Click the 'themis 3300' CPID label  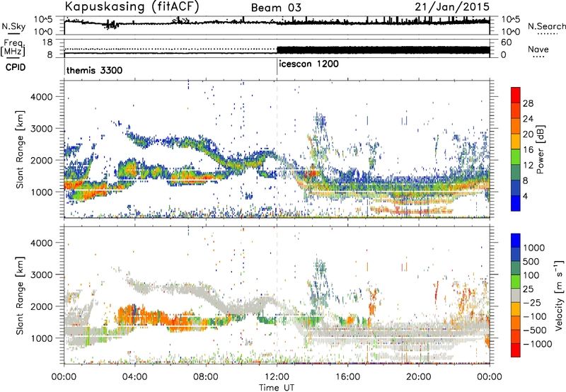coord(95,70)
